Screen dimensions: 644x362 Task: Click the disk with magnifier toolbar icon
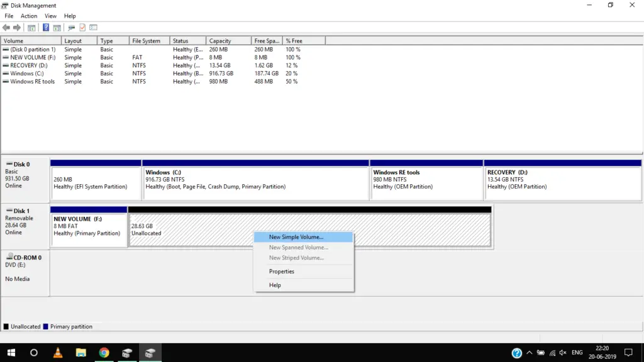[72, 28]
